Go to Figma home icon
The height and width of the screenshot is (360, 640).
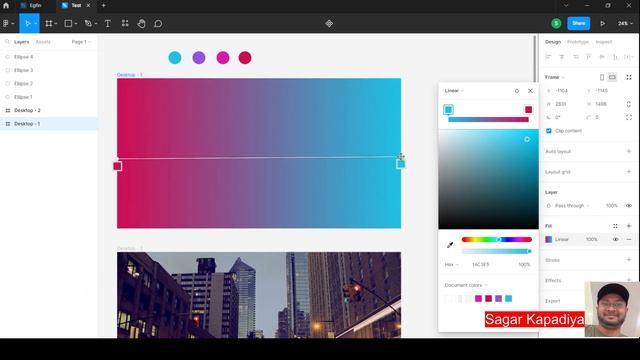point(6,6)
